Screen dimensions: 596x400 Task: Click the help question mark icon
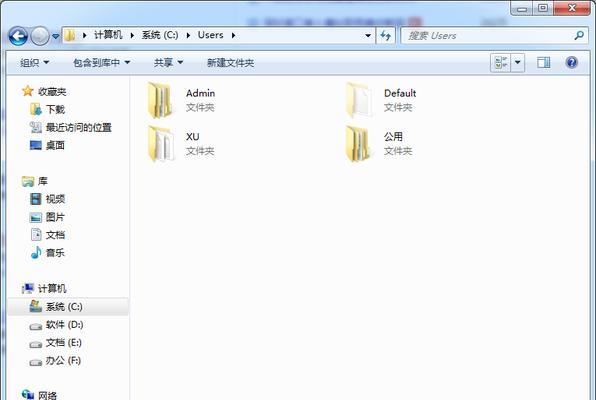click(571, 62)
